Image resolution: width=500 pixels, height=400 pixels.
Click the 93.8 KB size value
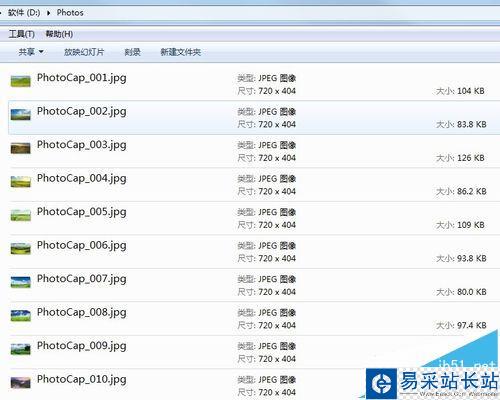pyautogui.click(x=472, y=258)
